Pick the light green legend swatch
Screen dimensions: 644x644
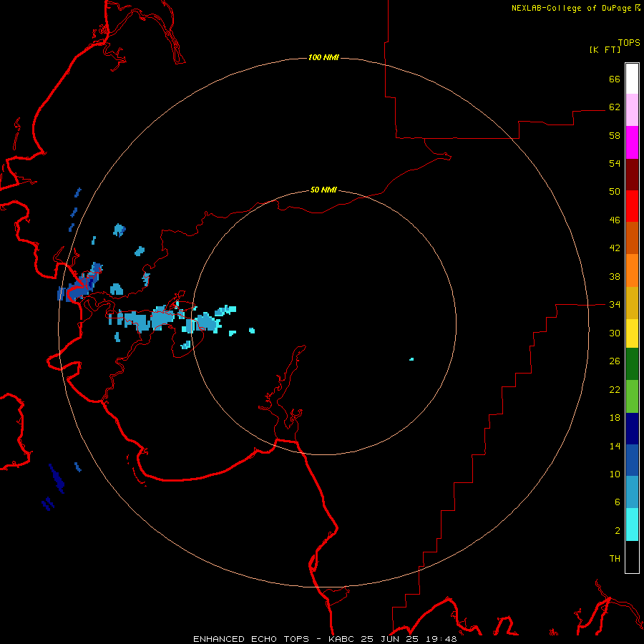(632, 396)
